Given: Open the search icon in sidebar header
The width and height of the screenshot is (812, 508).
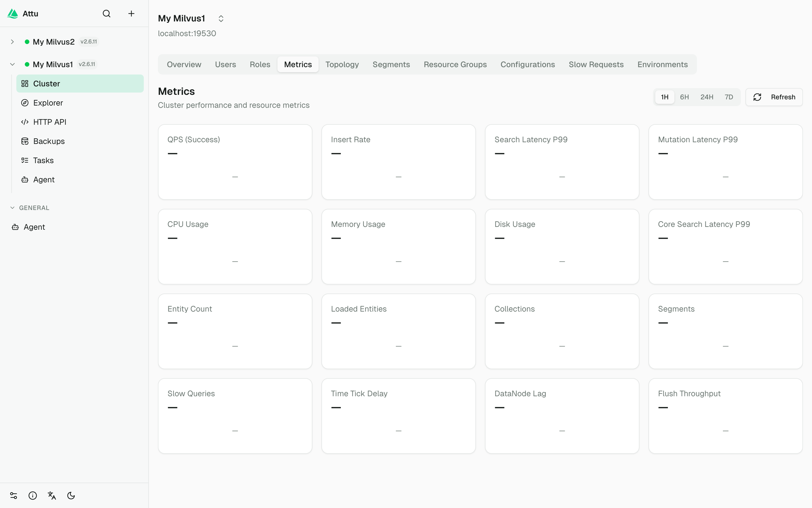Looking at the screenshot, I should pos(106,14).
